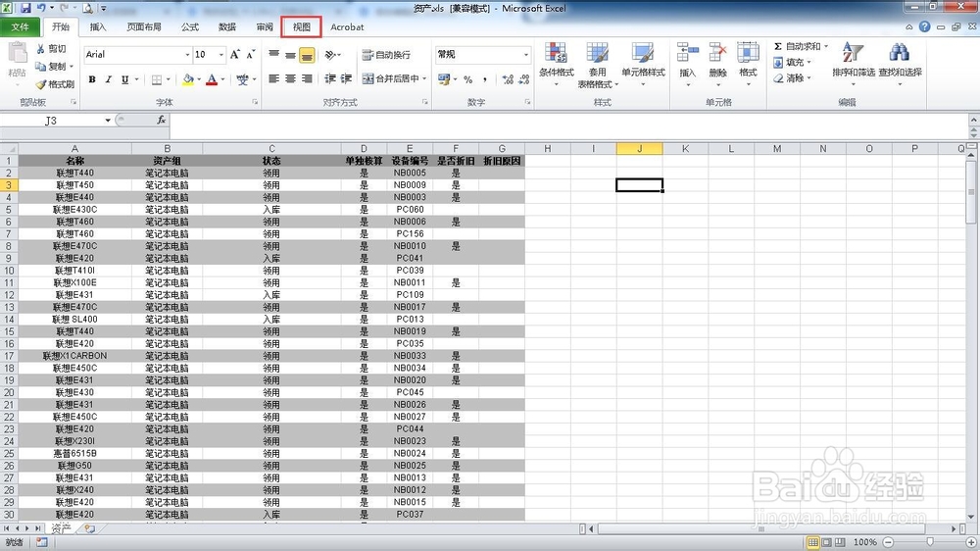980x551 pixels.
Task: Toggle bold formatting
Action: pyautogui.click(x=92, y=79)
